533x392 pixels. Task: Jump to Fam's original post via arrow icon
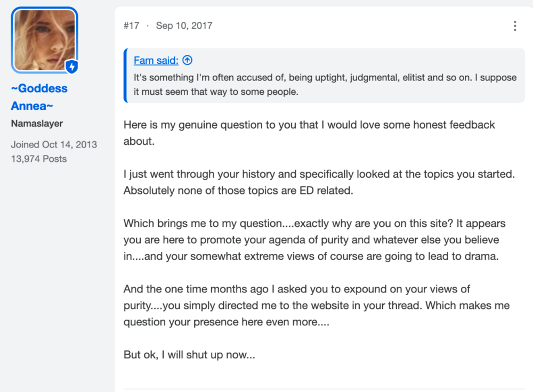187,60
